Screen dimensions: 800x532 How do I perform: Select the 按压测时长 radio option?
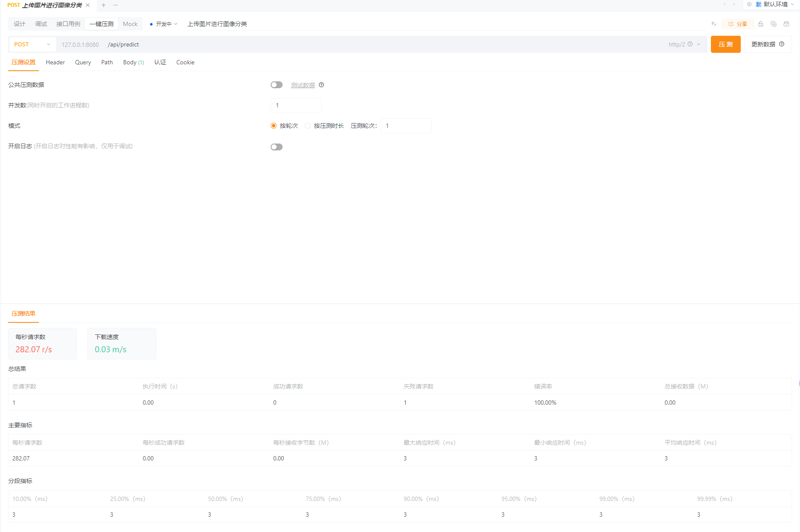(308, 126)
